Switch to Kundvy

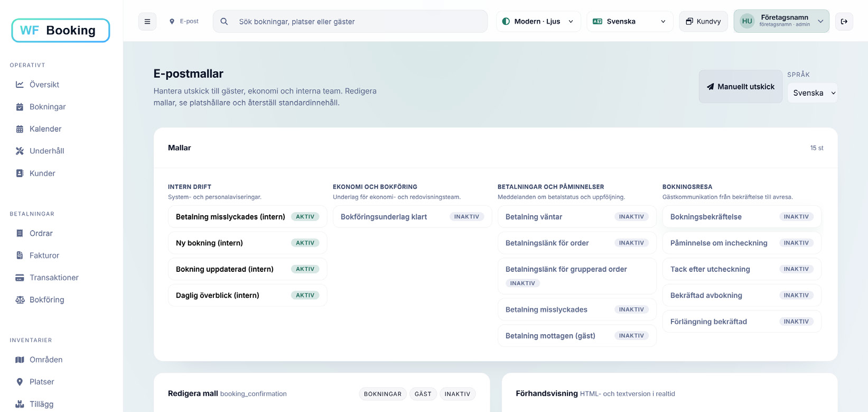[x=703, y=22]
